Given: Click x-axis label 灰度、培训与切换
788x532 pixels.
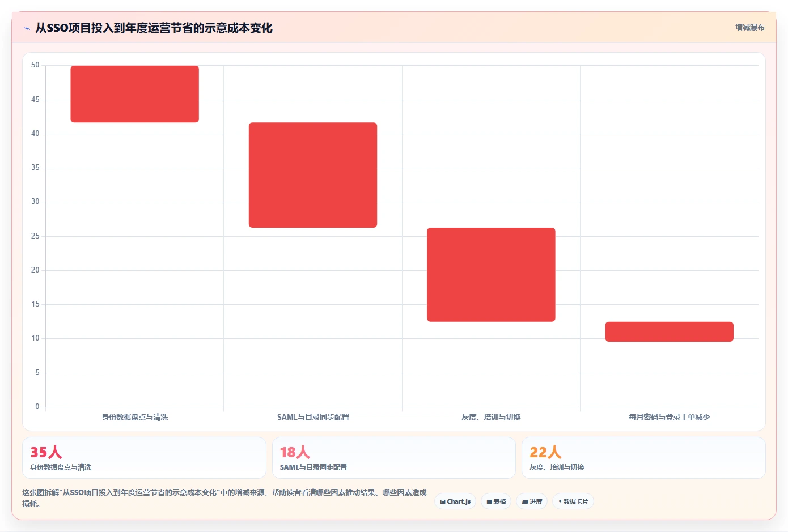Looking at the screenshot, I should point(491,417).
